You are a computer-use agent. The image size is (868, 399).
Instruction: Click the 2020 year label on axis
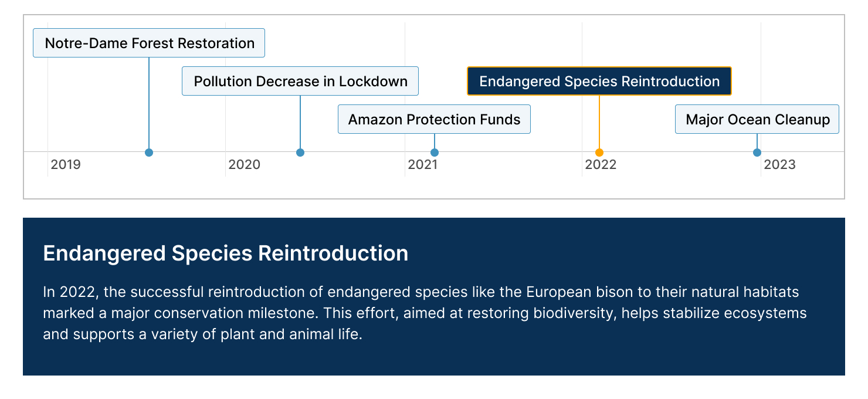click(x=244, y=165)
